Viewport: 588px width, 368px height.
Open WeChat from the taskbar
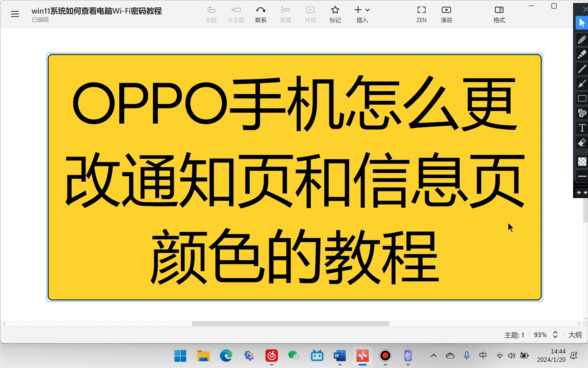point(294,356)
